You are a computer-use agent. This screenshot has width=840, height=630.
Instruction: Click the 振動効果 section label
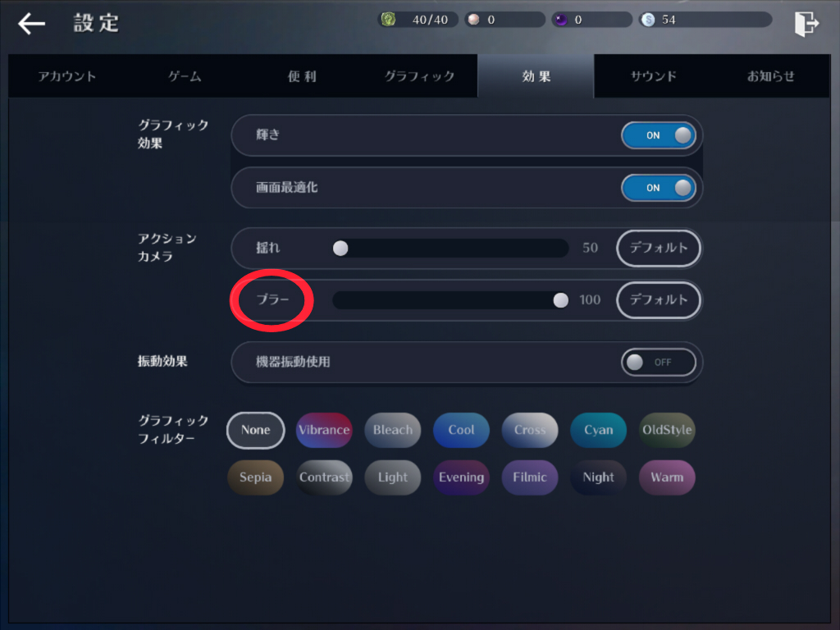162,362
